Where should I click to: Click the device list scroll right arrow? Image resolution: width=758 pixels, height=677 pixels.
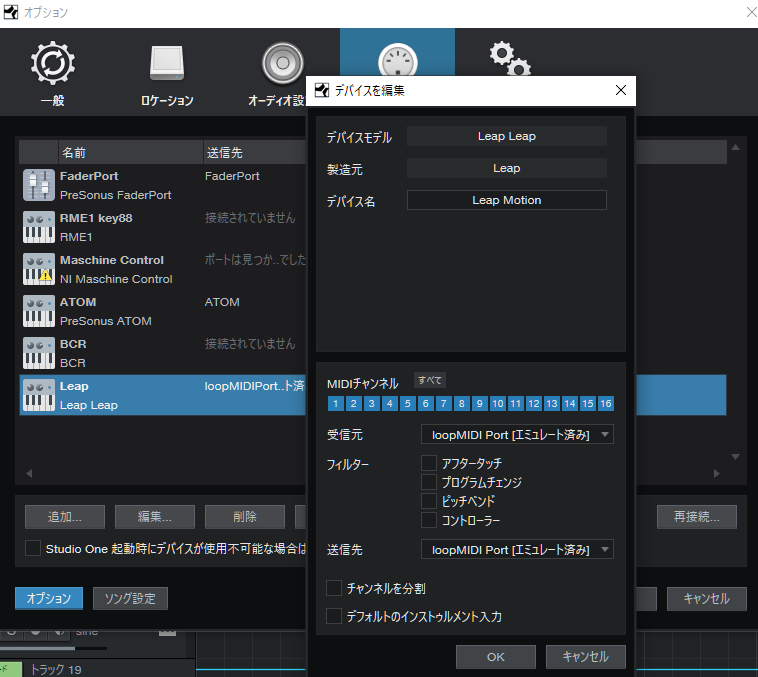716,473
